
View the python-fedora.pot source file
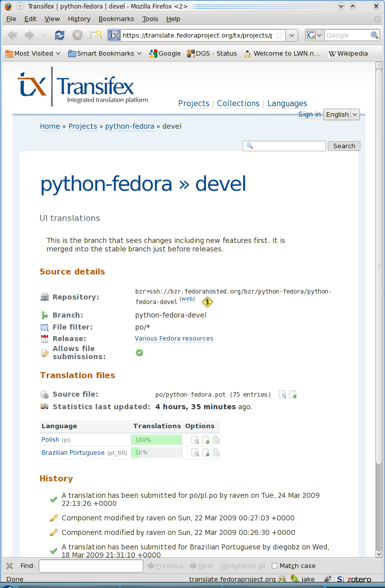(283, 395)
